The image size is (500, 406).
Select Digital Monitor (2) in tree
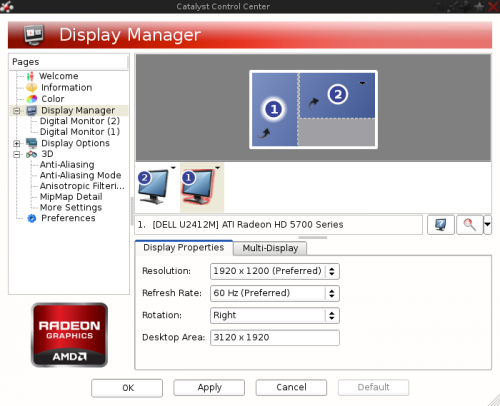80,121
